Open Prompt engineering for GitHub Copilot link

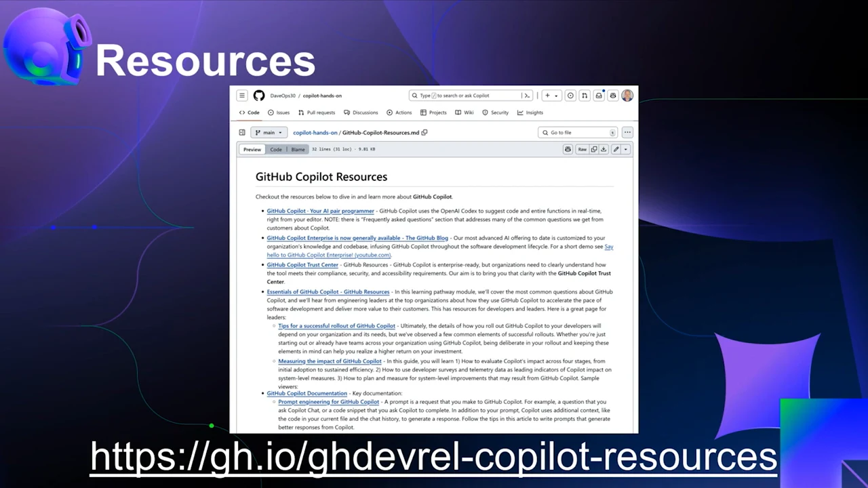pyautogui.click(x=328, y=402)
